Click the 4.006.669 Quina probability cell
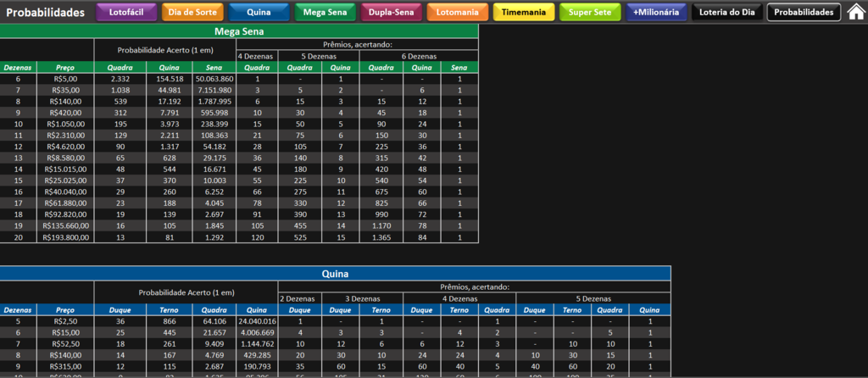This screenshot has height=378, width=868. (257, 332)
